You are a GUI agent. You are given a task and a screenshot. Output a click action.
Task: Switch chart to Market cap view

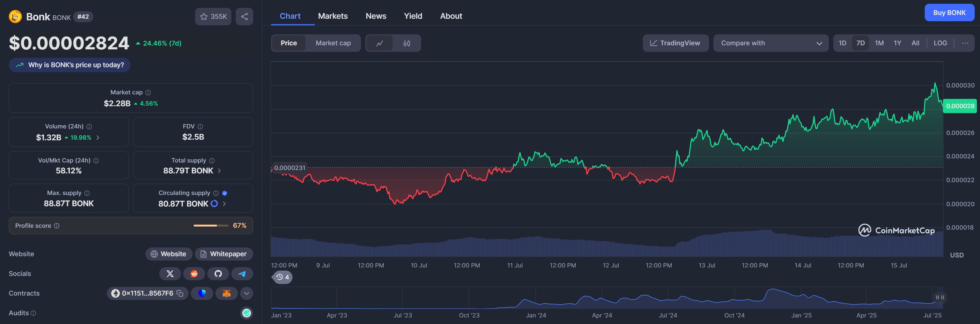pyautogui.click(x=333, y=43)
